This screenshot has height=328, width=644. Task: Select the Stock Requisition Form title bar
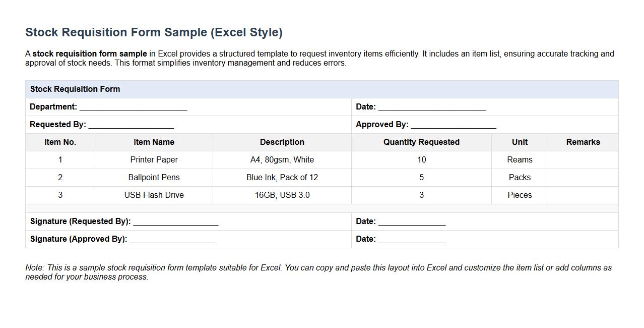[75, 89]
